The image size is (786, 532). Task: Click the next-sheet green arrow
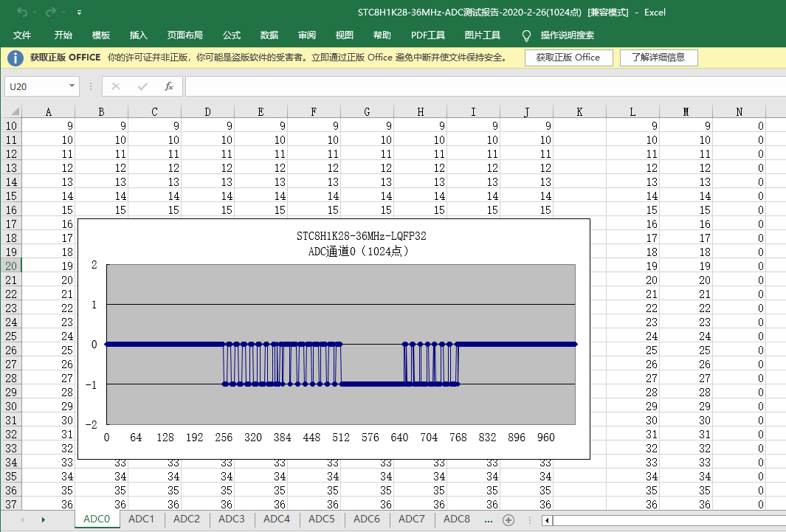(x=43, y=520)
